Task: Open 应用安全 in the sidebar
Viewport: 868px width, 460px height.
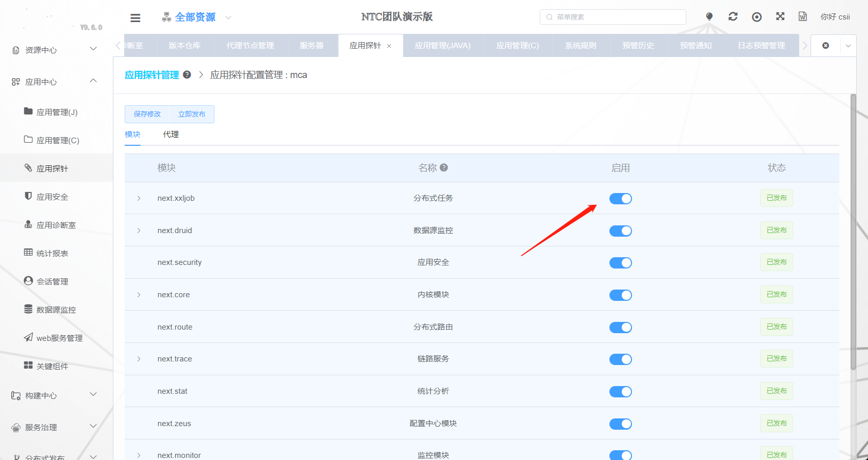Action: click(x=56, y=197)
